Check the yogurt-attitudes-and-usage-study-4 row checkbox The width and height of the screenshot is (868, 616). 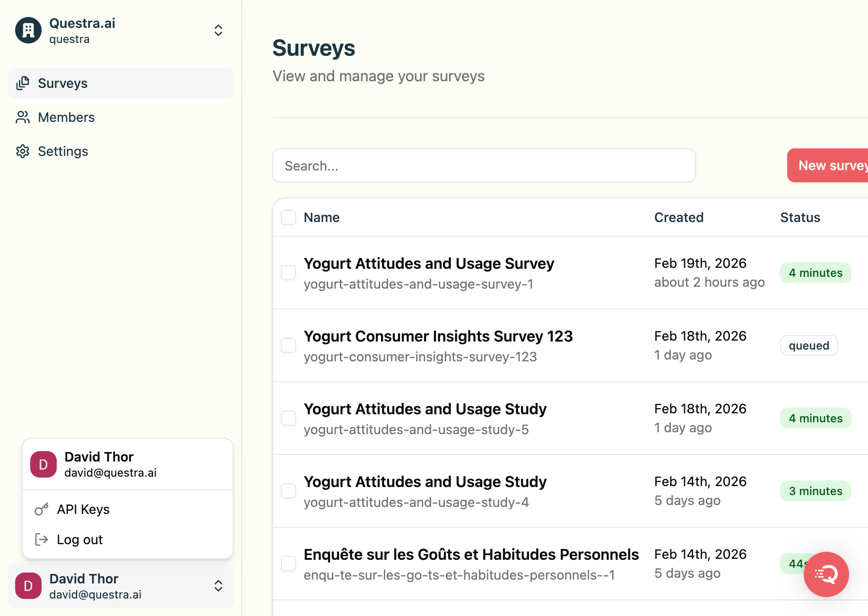point(288,491)
